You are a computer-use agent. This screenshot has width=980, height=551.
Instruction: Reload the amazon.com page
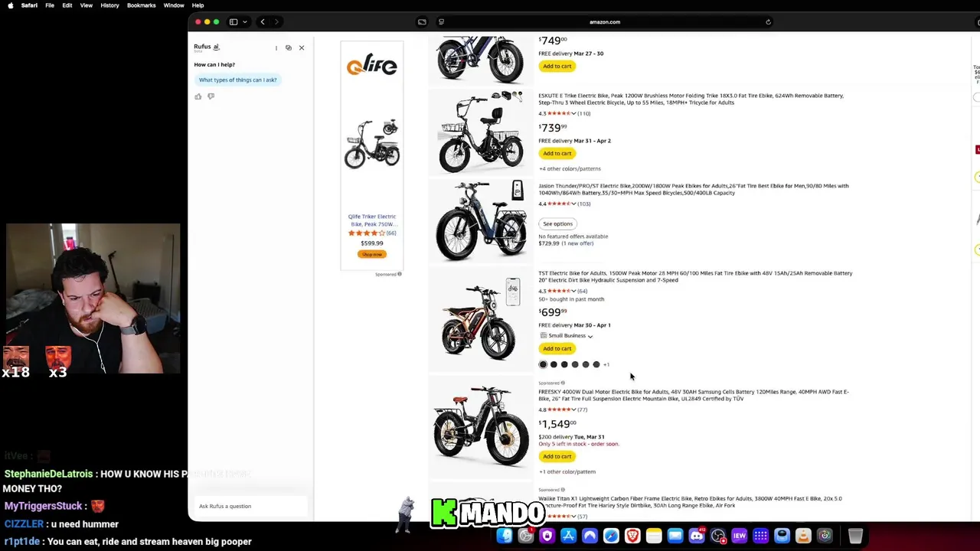point(768,21)
